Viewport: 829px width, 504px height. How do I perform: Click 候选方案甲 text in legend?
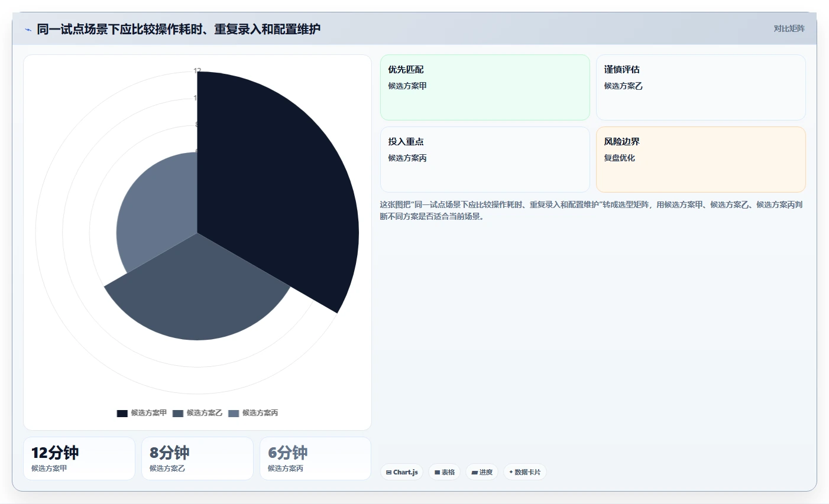pos(149,413)
